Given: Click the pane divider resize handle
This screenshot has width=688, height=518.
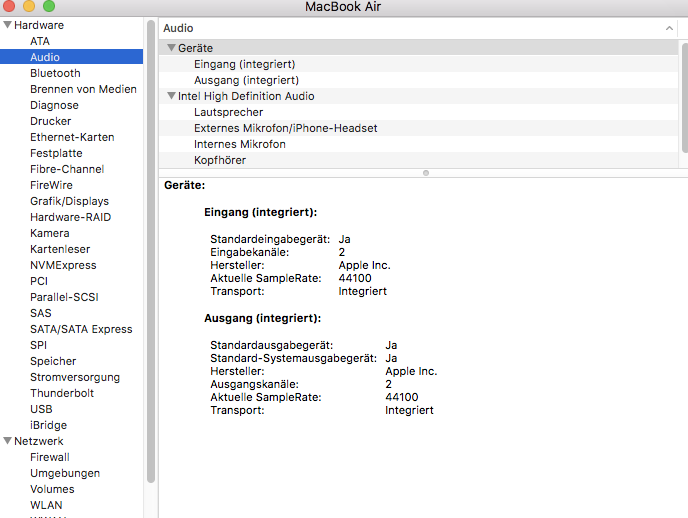Looking at the screenshot, I should point(426,173).
